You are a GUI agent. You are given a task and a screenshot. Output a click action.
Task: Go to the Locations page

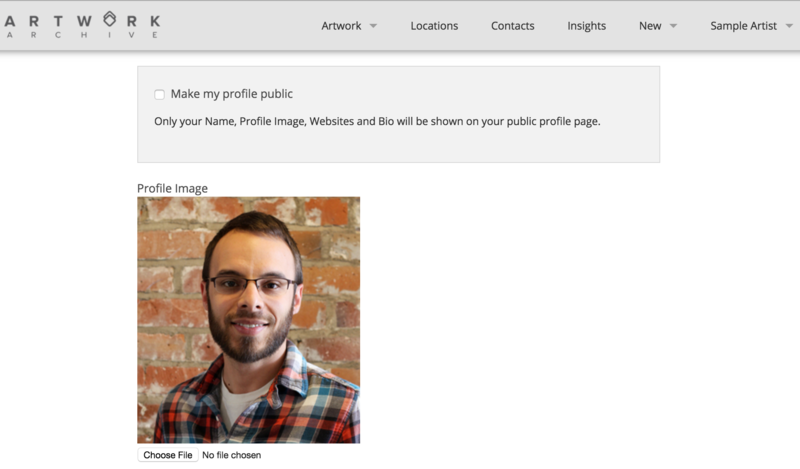click(434, 26)
